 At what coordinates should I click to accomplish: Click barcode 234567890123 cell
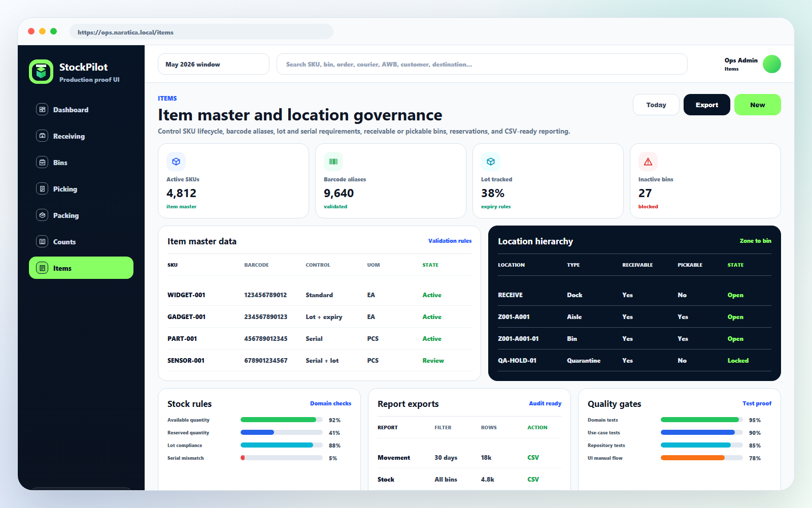click(265, 316)
